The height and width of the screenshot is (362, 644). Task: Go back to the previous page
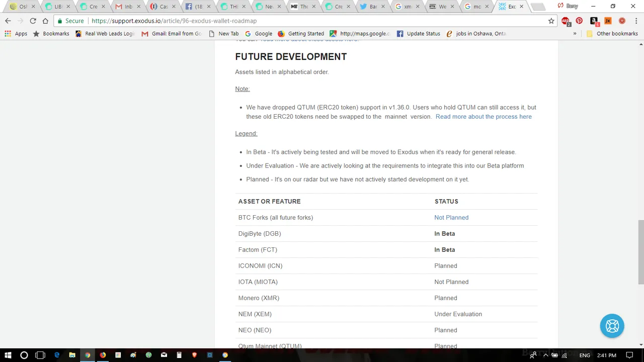click(x=8, y=21)
